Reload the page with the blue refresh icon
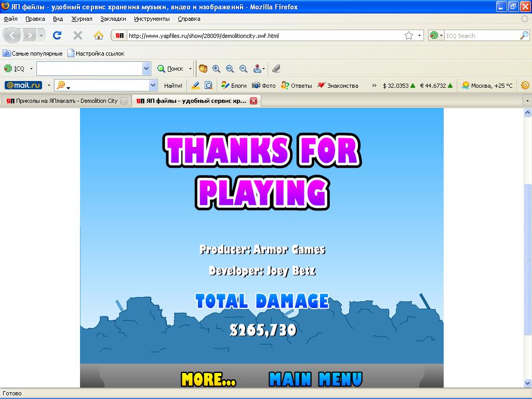The width and height of the screenshot is (532, 399). [57, 35]
